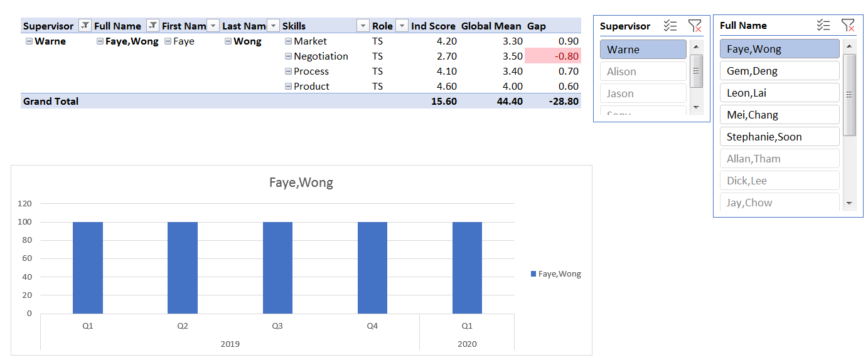Choose Jason in the Supervisor slicer
The width and height of the screenshot is (868, 360).
point(643,93)
